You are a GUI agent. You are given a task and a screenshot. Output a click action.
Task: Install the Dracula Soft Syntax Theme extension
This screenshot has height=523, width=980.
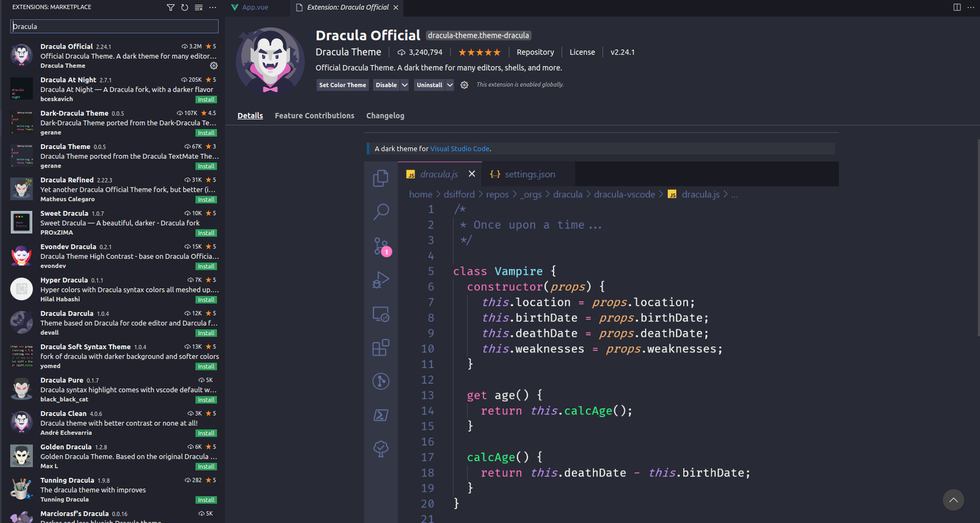206,367
